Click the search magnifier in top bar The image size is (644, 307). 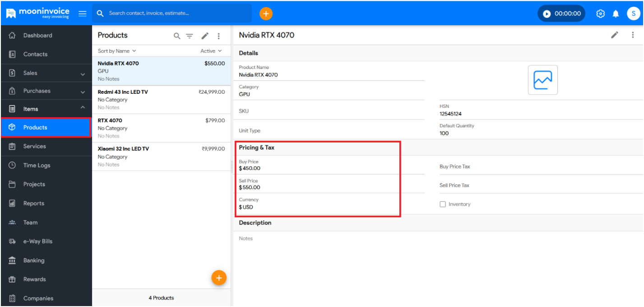click(x=100, y=14)
